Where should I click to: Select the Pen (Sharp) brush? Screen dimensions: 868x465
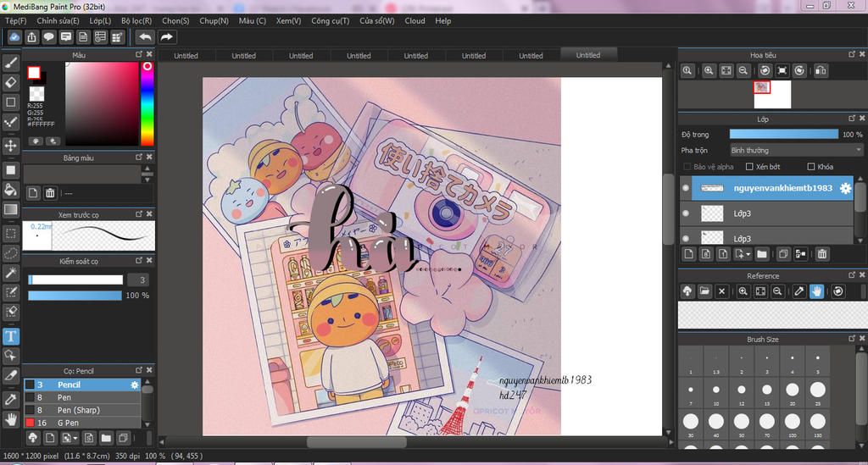82,410
